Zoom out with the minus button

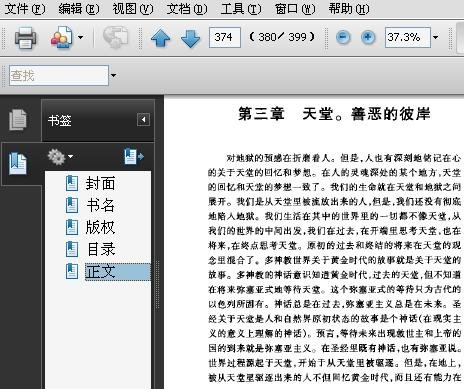coord(343,37)
